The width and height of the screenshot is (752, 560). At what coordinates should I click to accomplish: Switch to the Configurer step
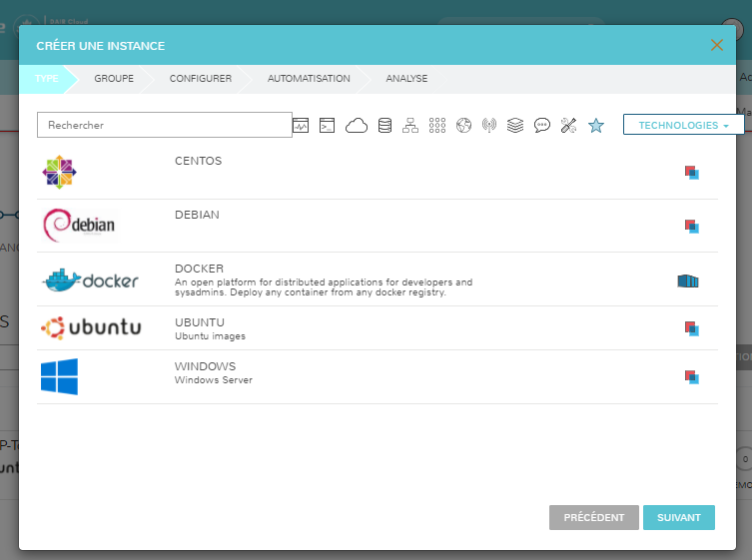pyautogui.click(x=200, y=79)
